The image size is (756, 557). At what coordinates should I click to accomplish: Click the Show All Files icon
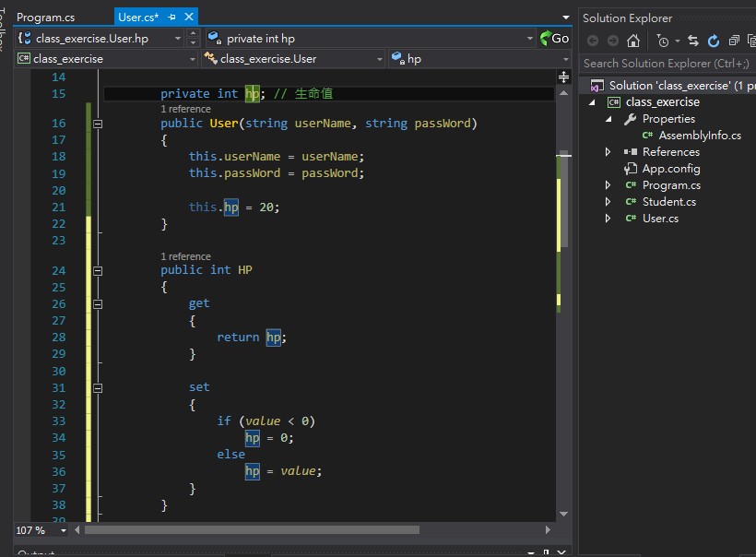[x=751, y=41]
